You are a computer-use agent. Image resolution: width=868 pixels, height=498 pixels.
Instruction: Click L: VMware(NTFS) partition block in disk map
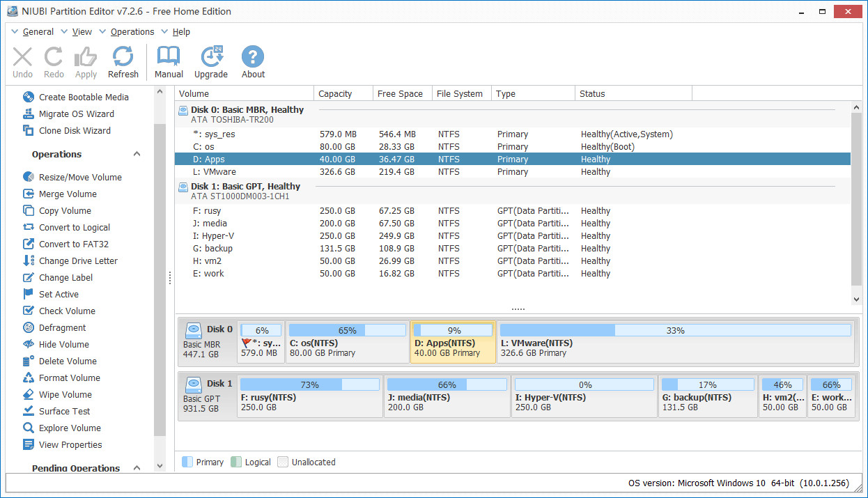pos(675,341)
